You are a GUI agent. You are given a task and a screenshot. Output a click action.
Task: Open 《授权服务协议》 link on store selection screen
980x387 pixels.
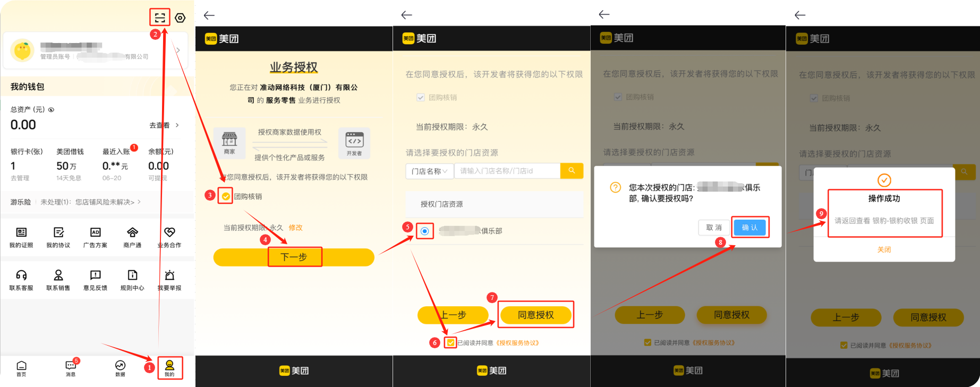tap(518, 343)
